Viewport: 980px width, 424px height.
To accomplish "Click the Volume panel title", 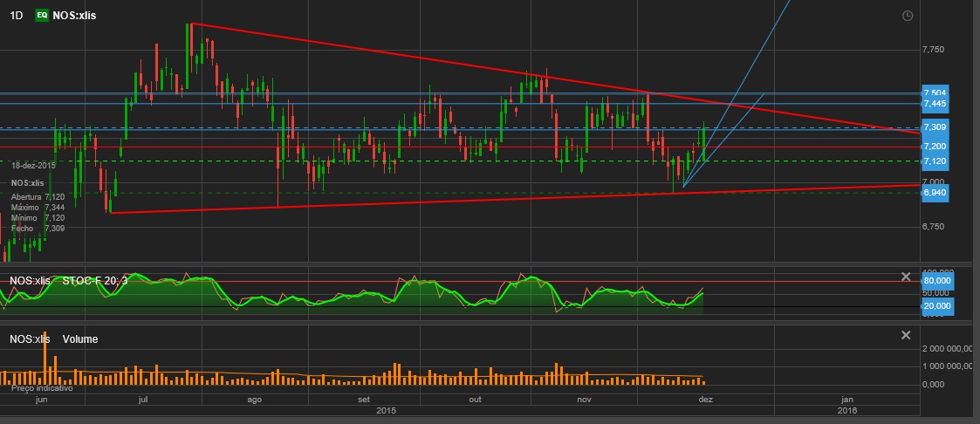I will point(80,339).
